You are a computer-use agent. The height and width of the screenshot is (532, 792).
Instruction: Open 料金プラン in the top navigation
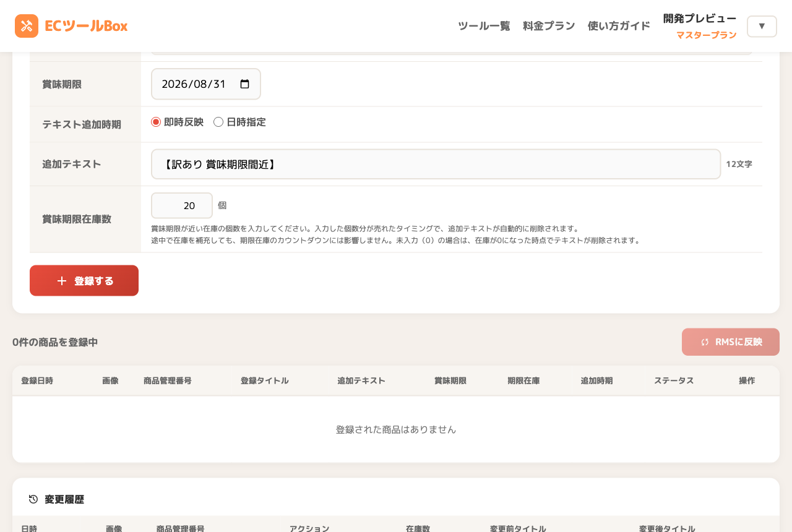click(x=549, y=26)
